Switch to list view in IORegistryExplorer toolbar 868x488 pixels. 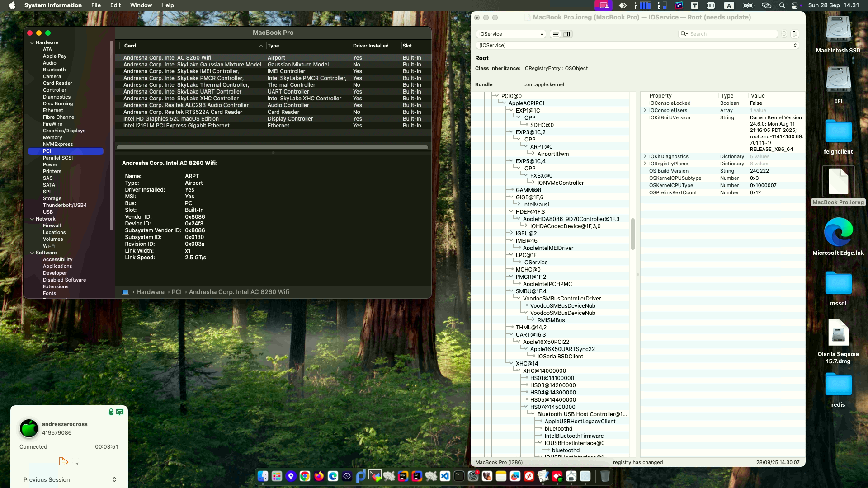tap(556, 34)
